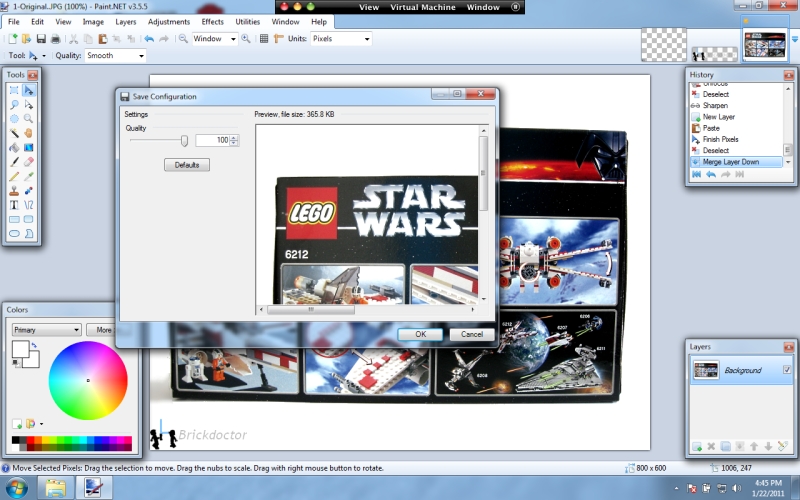800x500 pixels.
Task: Select the Pan hand tool
Action: pos(29,133)
